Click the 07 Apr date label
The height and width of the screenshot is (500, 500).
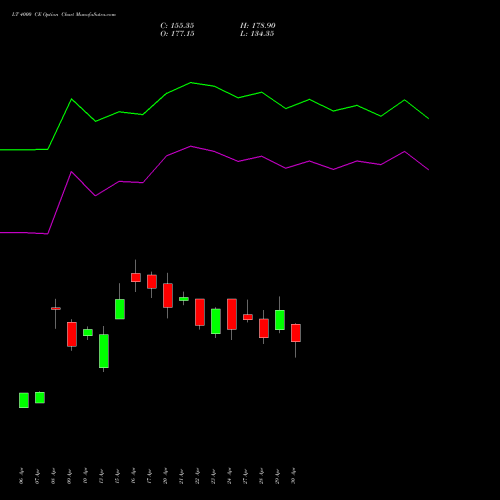[38, 476]
